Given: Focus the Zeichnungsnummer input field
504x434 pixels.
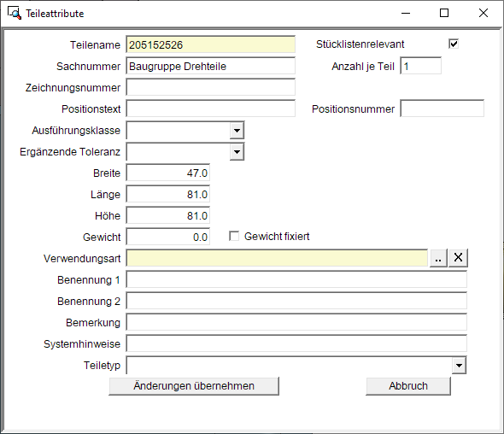Looking at the screenshot, I should [210, 87].
